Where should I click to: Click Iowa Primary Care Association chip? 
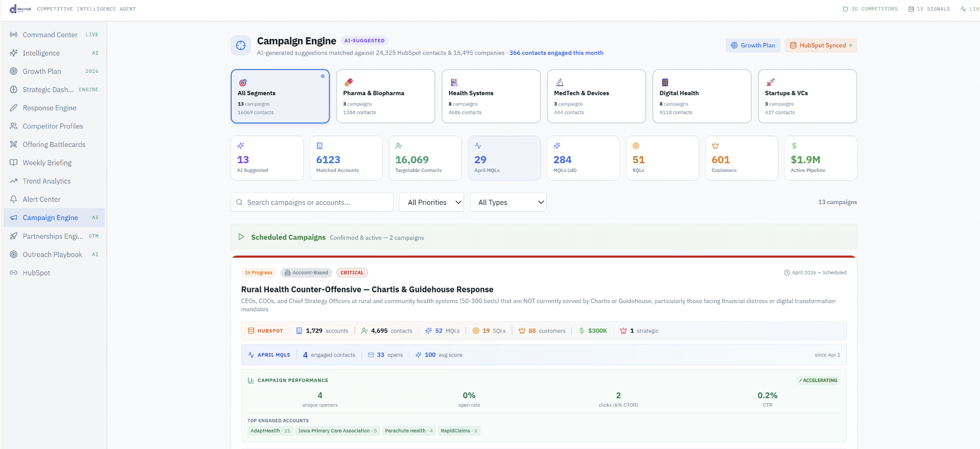tap(338, 431)
